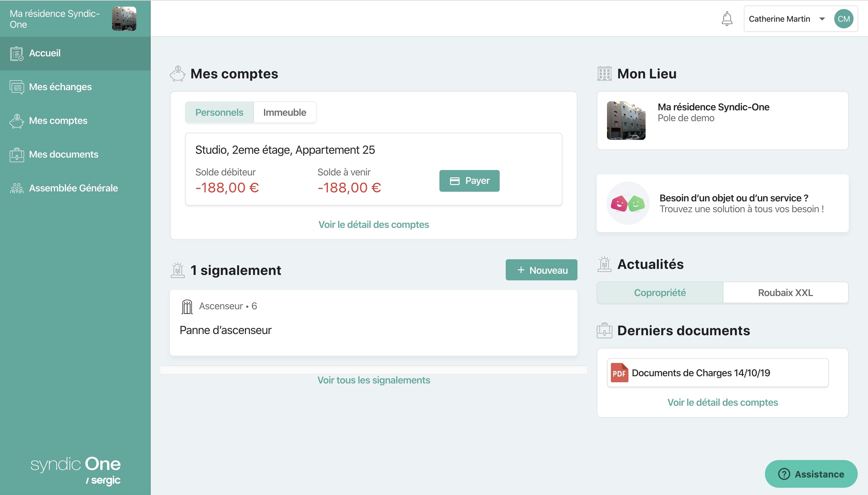Click the Solde débiteur -188,00 € amount
This screenshot has width=868, height=495.
tap(227, 188)
